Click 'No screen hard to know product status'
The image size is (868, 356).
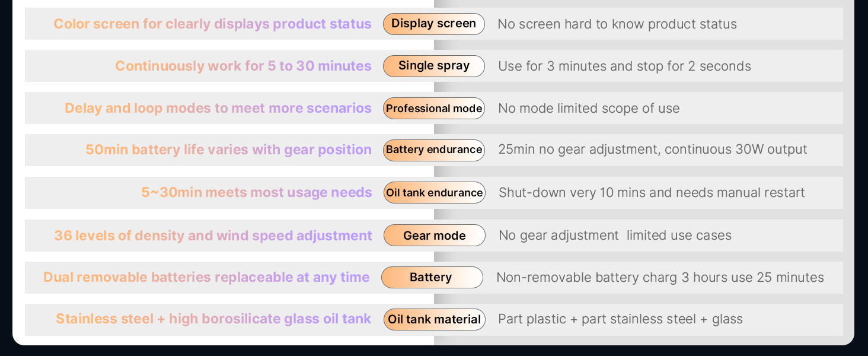point(617,24)
